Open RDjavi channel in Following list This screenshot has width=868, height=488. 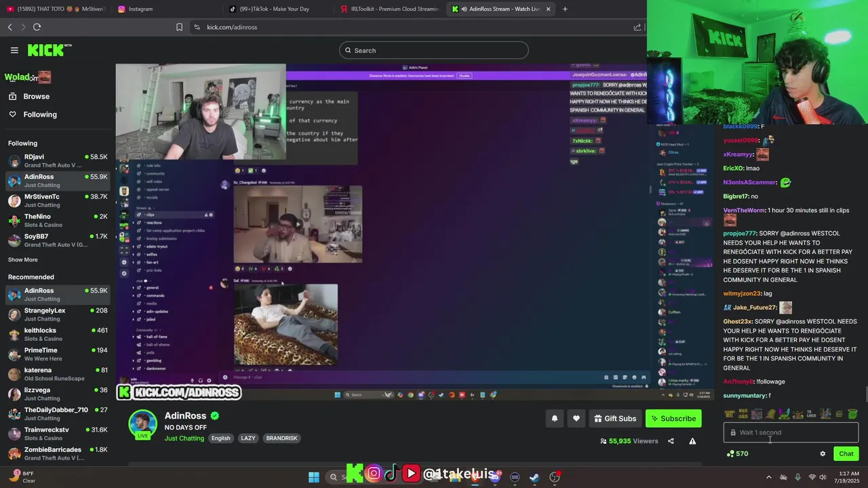[x=58, y=161]
